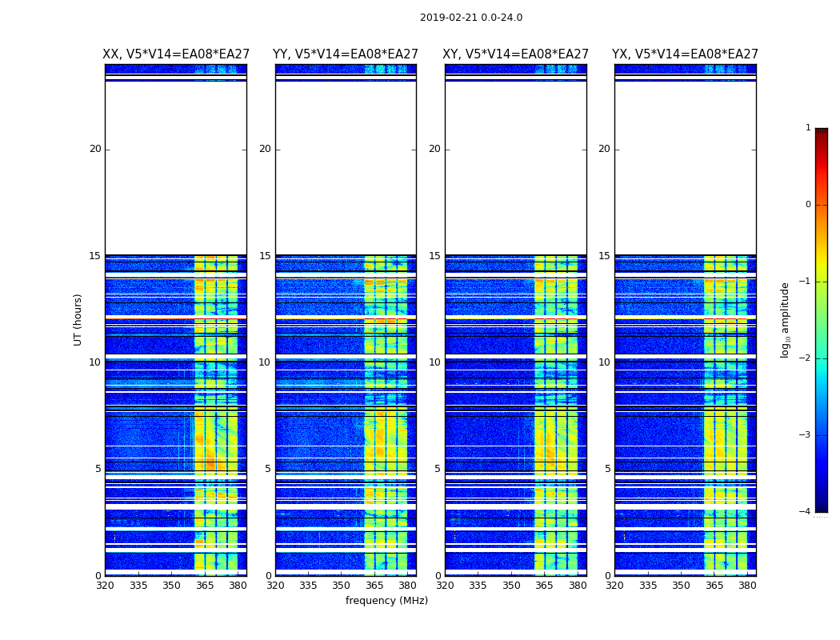Click the UT (hours) axis label

[x=78, y=320]
